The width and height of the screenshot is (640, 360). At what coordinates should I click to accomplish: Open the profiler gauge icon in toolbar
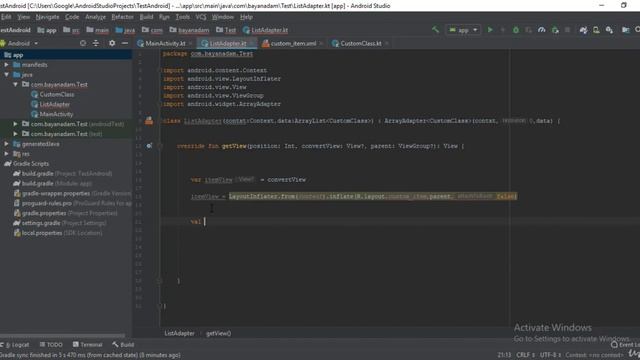pos(542,30)
